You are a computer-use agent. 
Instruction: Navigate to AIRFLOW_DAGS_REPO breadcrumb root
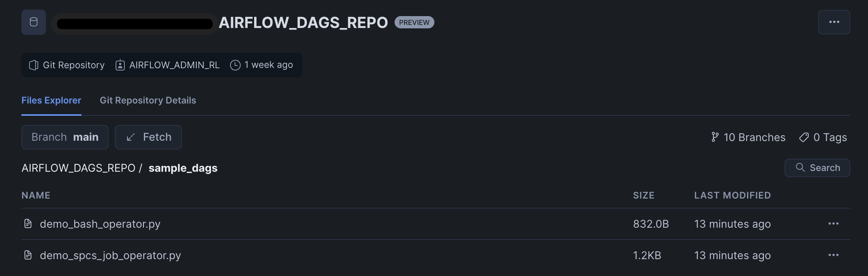[x=78, y=168]
